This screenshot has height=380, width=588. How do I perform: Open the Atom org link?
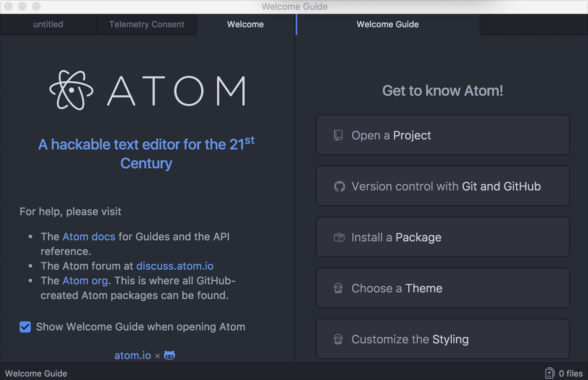pos(85,281)
